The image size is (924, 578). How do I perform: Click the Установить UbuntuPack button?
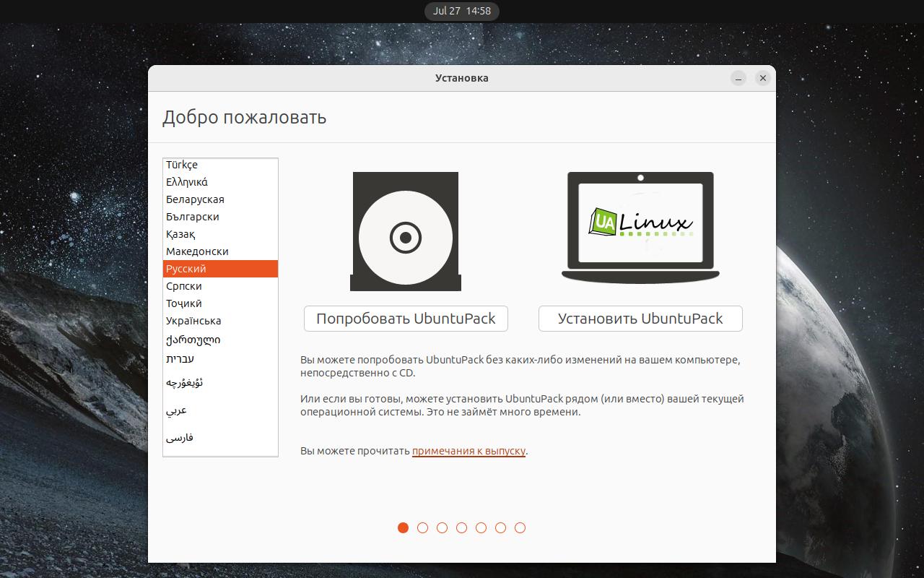click(640, 319)
